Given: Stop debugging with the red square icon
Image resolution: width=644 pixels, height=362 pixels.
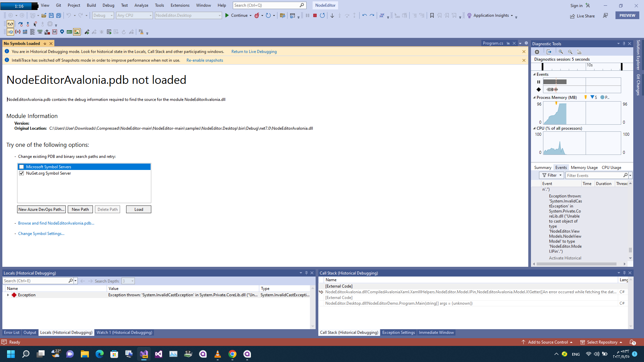Looking at the screenshot, I should tap(315, 15).
